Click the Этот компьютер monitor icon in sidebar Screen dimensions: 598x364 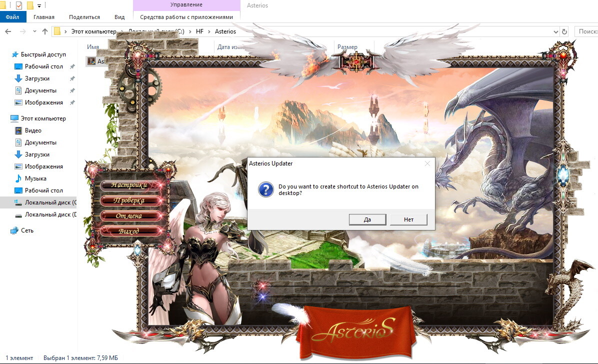pyautogui.click(x=14, y=118)
